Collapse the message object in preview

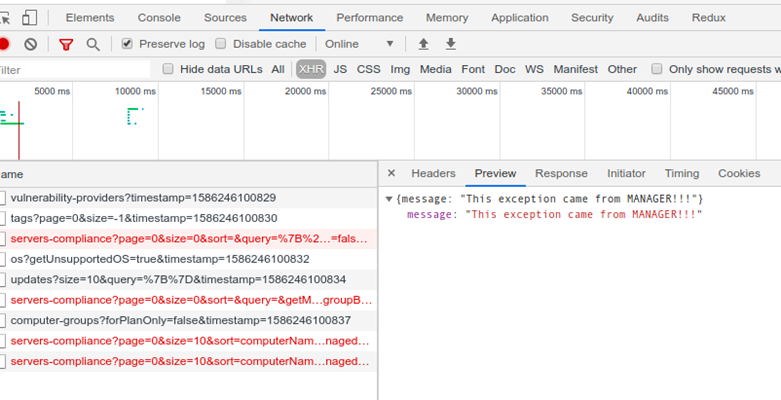tap(389, 200)
